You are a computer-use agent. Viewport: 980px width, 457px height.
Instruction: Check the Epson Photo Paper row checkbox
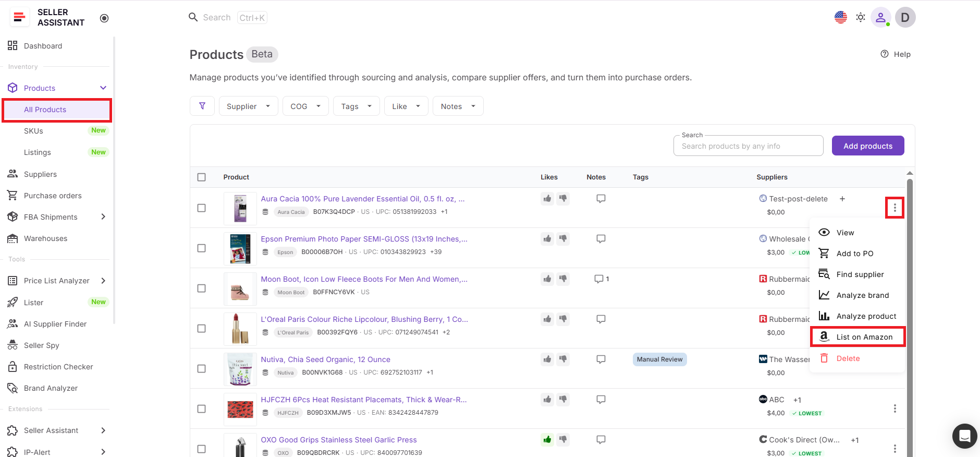(202, 248)
